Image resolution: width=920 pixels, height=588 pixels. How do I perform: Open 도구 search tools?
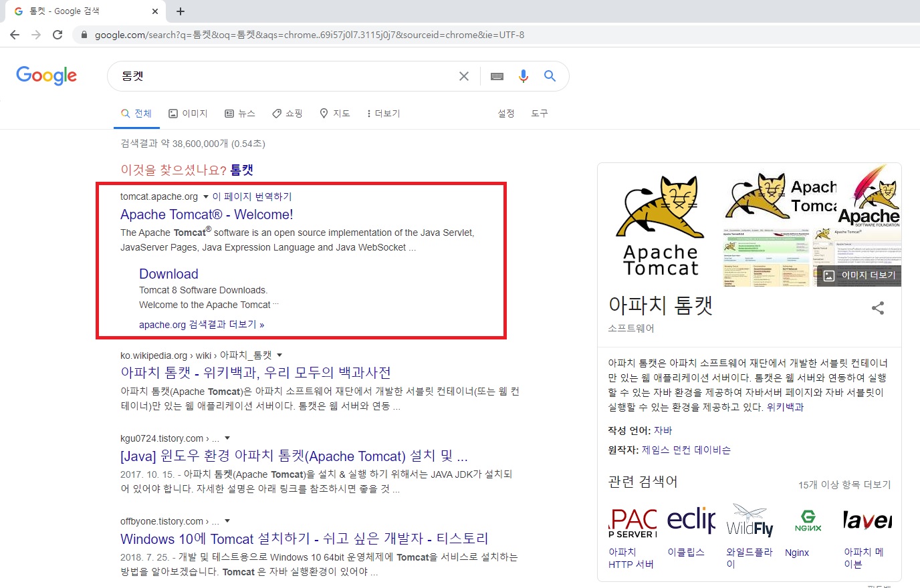540,114
